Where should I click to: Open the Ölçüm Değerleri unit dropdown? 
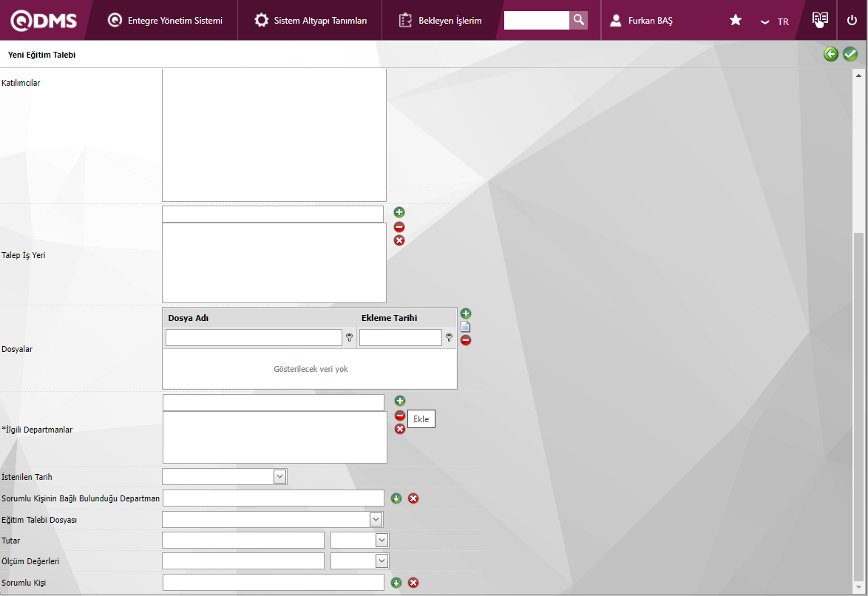pos(382,561)
